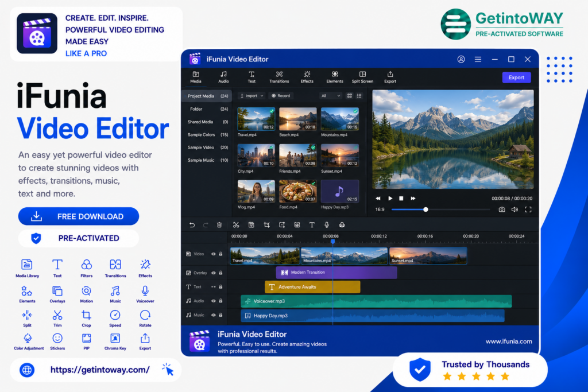Click the Chroma Key feature icon
The height and width of the screenshot is (392, 588).
tap(115, 342)
